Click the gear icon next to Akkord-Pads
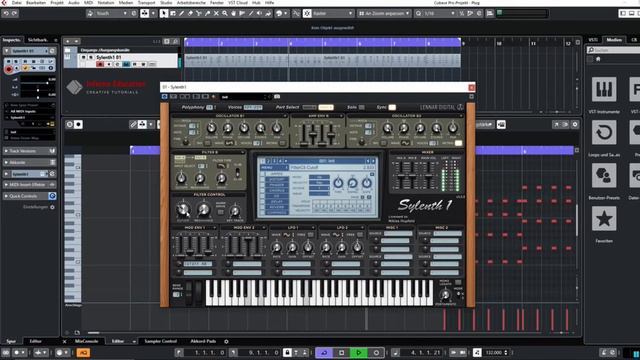Viewport: 640px width, 360px height. tap(226, 342)
